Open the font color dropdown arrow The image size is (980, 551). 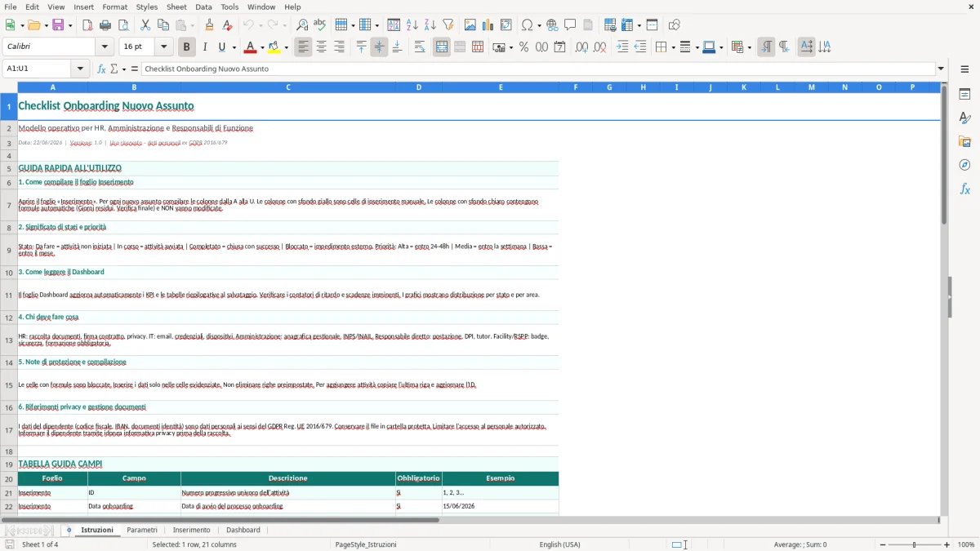tap(262, 47)
